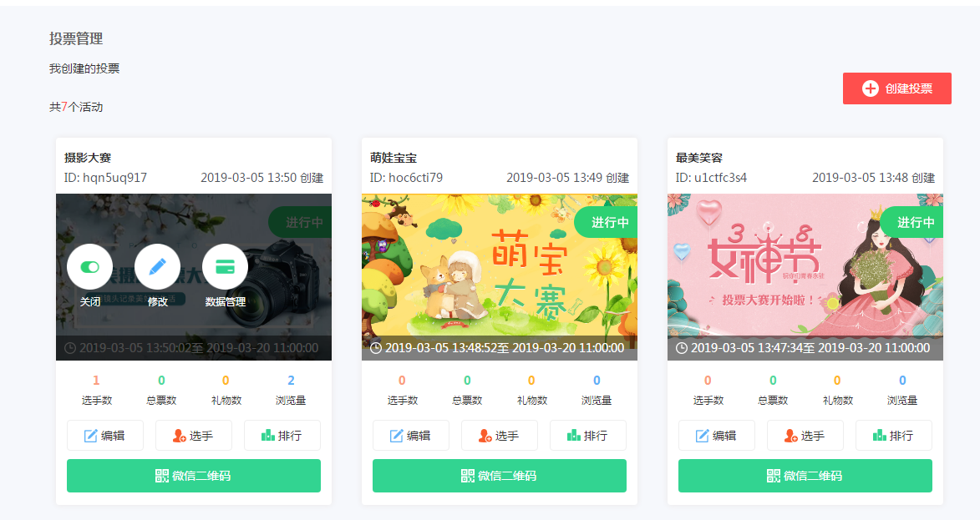Open 选手 for 萌娃宝宝
This screenshot has height=520, width=980.
[500, 436]
